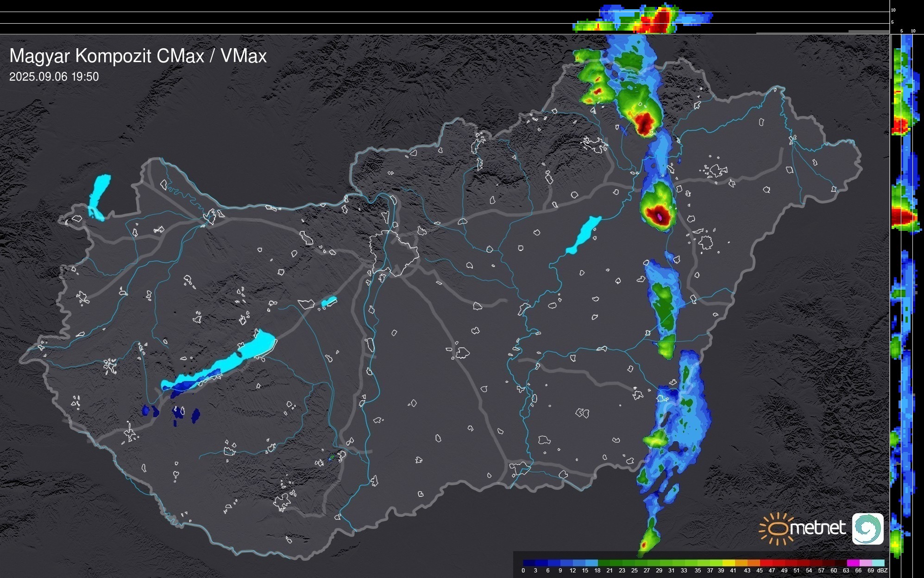Click the 2025.09.06 19:50 timestamp
This screenshot has width=924, height=578.
(x=54, y=77)
